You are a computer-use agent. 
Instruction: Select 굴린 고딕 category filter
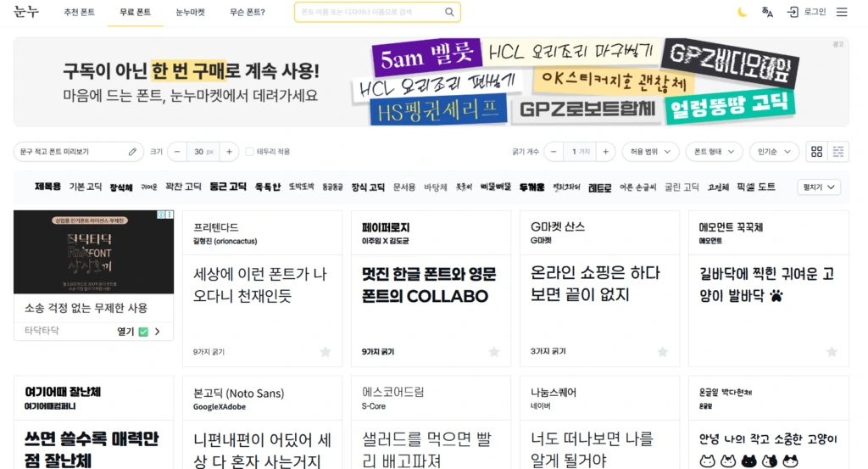click(x=682, y=187)
